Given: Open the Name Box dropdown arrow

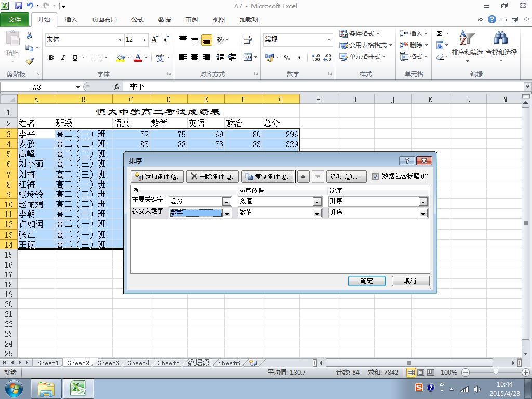Looking at the screenshot, I should point(78,87).
